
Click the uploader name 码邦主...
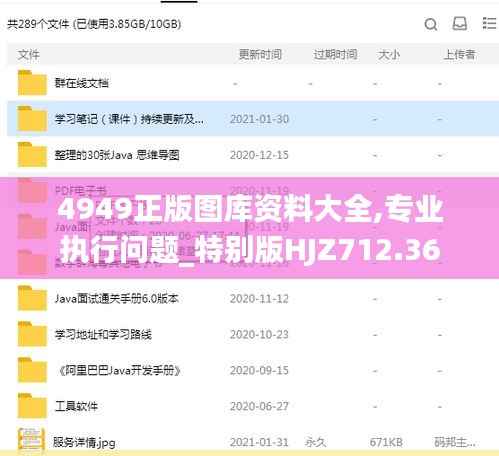455,442
